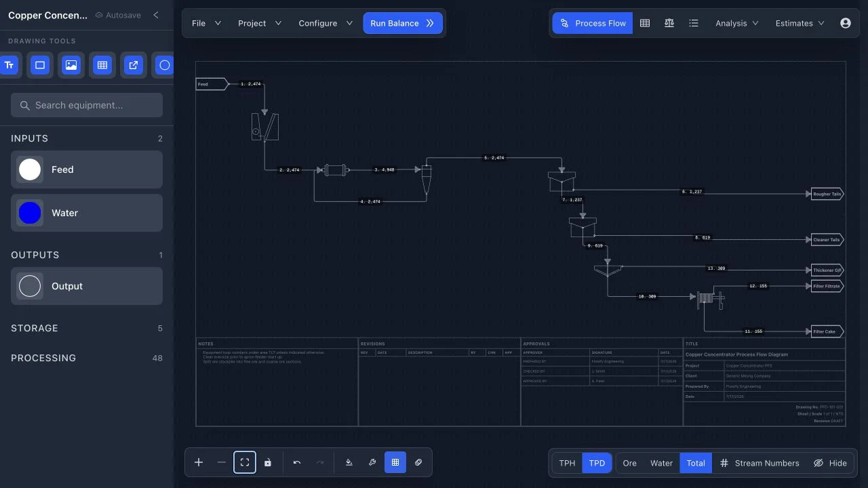Expand the PROCESSING section

[87, 358]
